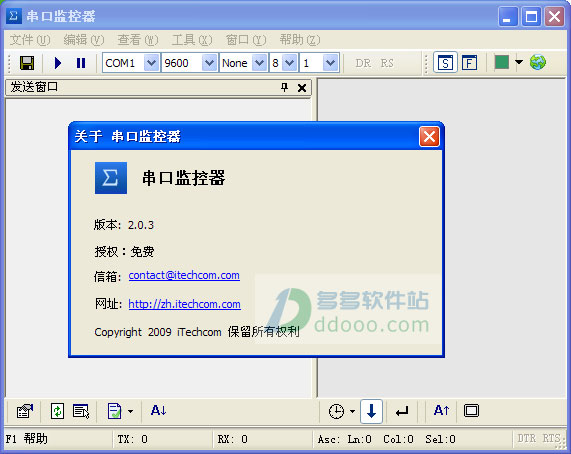Screen dimensions: 571x454
Task: Click the green refresh document icon
Action: click(58, 411)
